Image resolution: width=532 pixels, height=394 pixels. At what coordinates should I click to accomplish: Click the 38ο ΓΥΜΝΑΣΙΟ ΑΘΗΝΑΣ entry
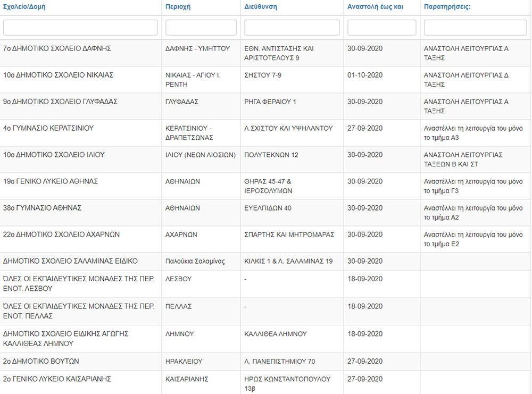coord(43,208)
